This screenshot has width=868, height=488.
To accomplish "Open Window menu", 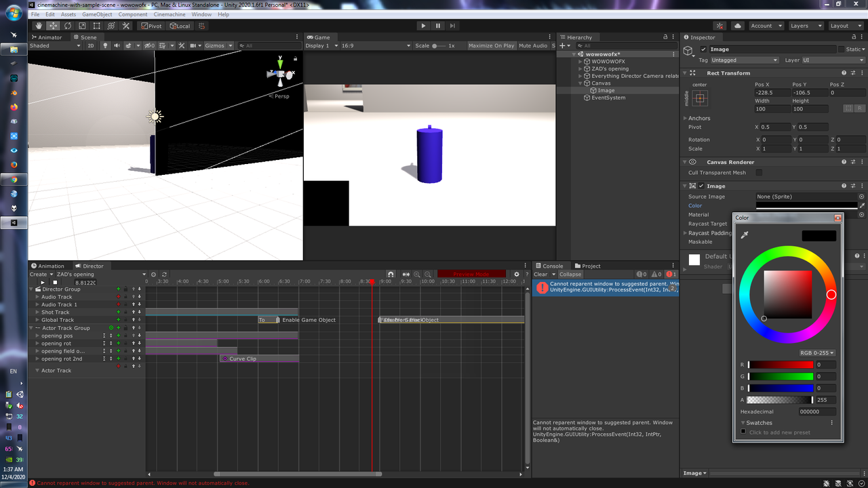I will coord(201,14).
